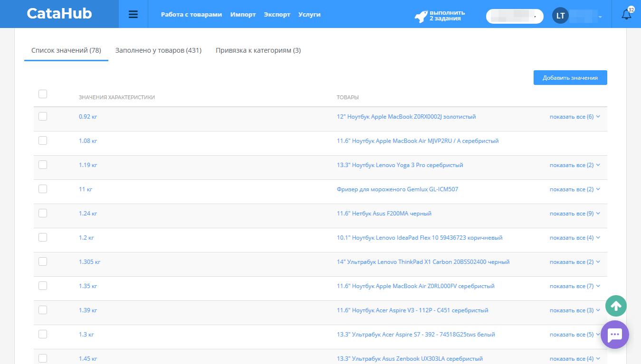Open the 0.92 кг value link
The height and width of the screenshot is (364, 641).
click(88, 117)
